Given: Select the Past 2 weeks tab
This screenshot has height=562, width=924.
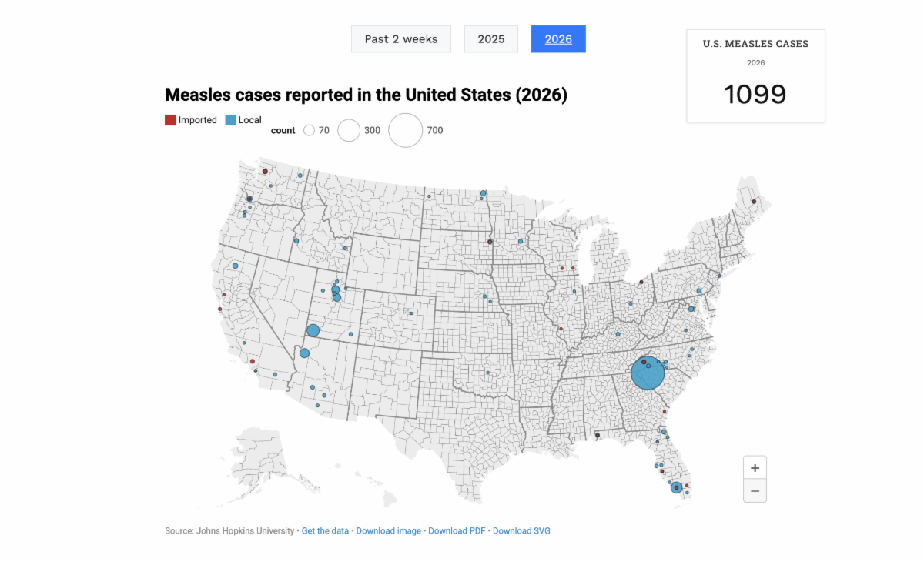Looking at the screenshot, I should point(400,39).
